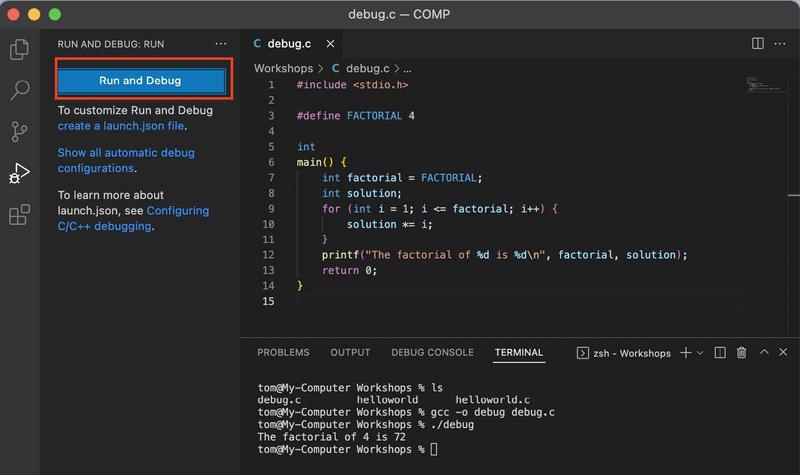Image resolution: width=800 pixels, height=475 pixels.
Task: Click the create a launch.json file link
Action: (121, 126)
